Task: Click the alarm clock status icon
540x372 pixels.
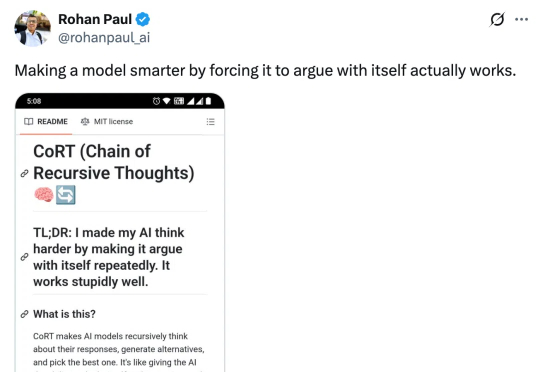Action: click(156, 101)
